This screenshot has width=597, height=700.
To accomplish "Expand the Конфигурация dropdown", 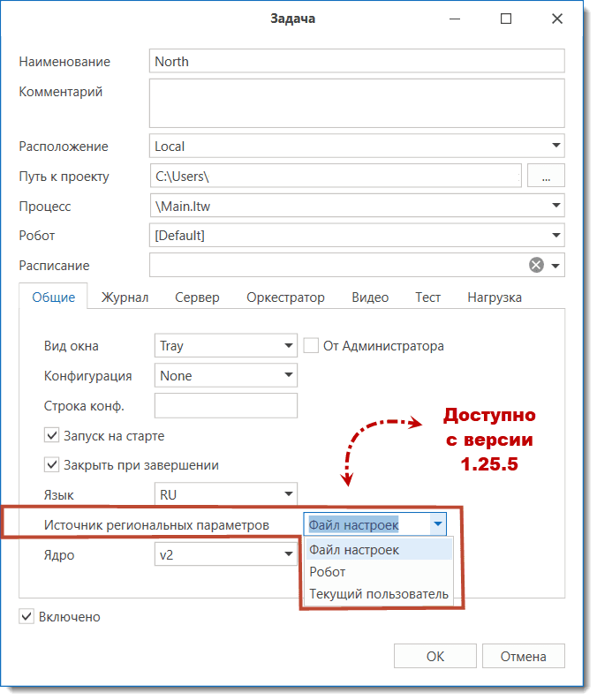I will (289, 375).
